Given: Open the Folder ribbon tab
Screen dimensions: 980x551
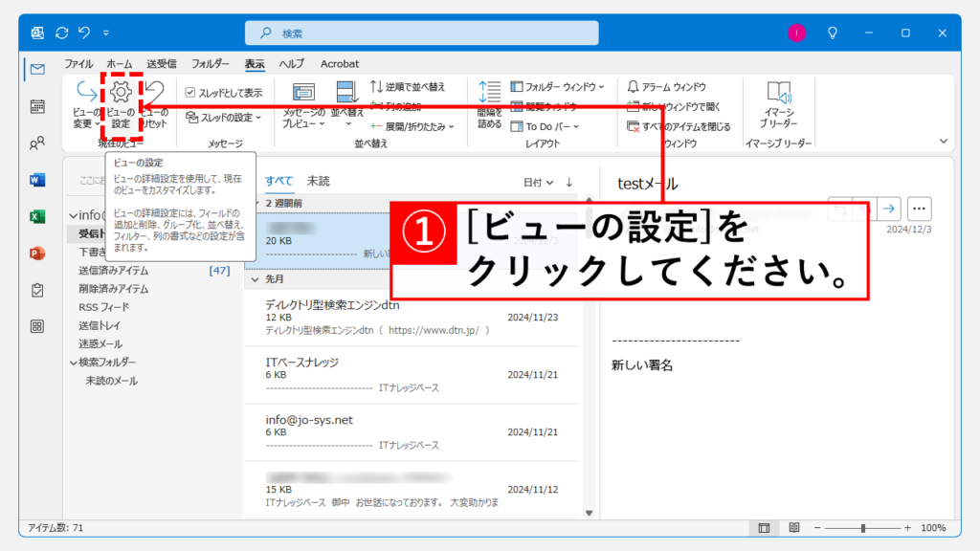Looking at the screenshot, I should click(210, 64).
